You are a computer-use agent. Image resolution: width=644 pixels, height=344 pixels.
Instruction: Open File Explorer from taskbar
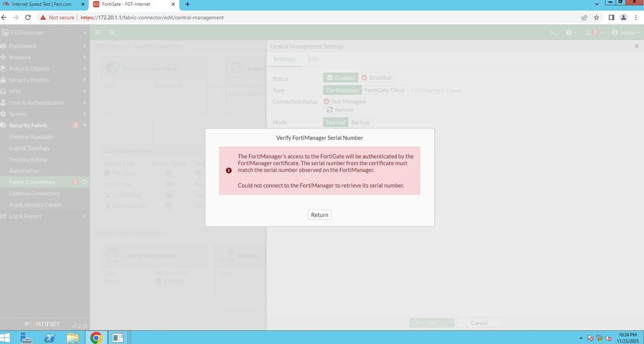(73, 338)
